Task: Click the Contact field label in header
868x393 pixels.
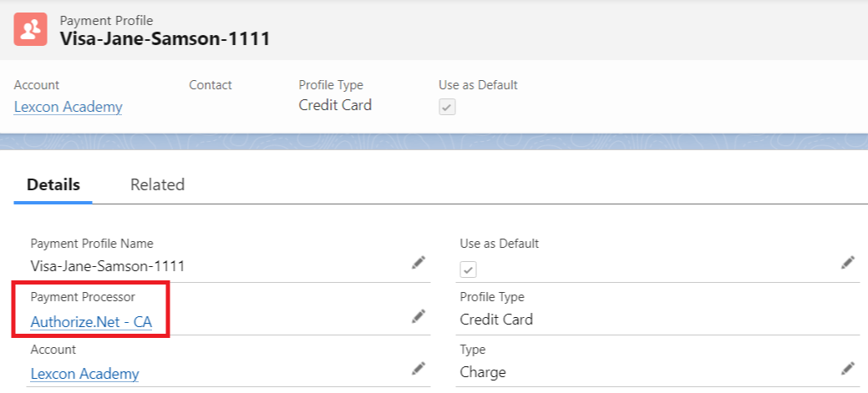Action: 211,85
